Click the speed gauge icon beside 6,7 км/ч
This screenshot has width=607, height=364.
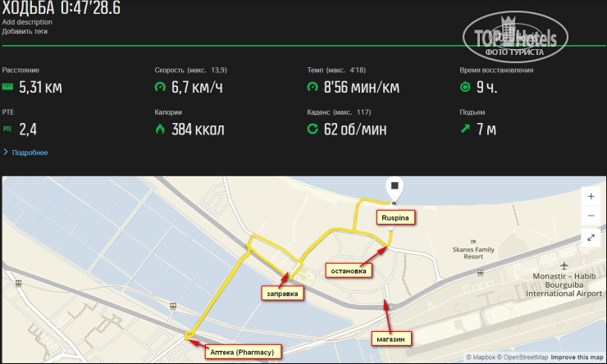click(160, 86)
